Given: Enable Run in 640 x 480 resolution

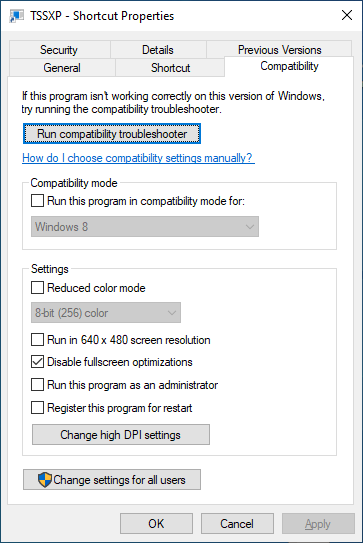Looking at the screenshot, I should pos(37,340).
